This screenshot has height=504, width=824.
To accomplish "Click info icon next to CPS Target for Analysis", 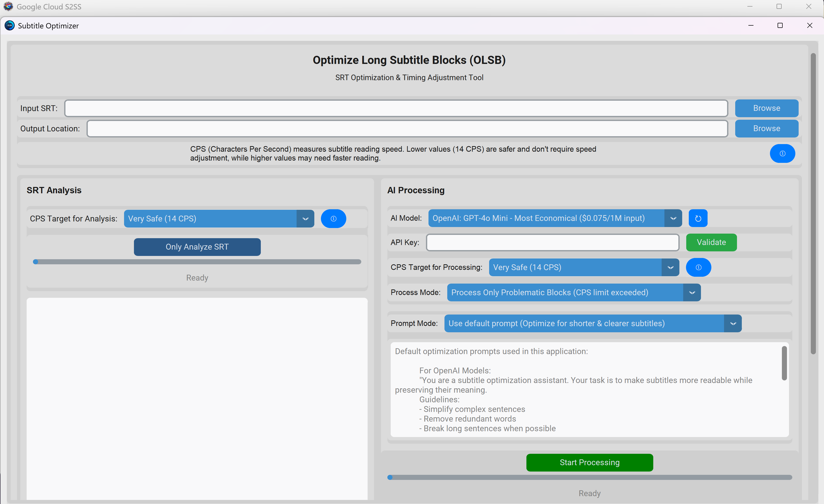I will (333, 219).
